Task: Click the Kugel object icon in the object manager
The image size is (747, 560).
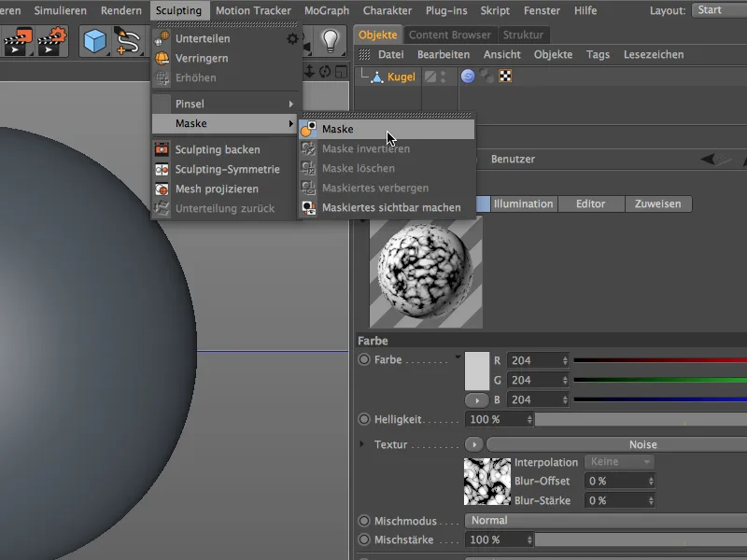Action: tap(375, 77)
